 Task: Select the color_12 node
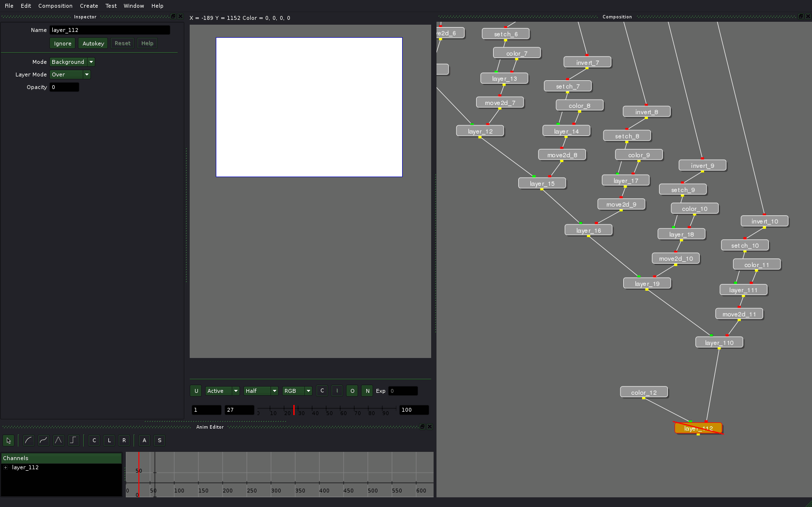click(x=644, y=392)
